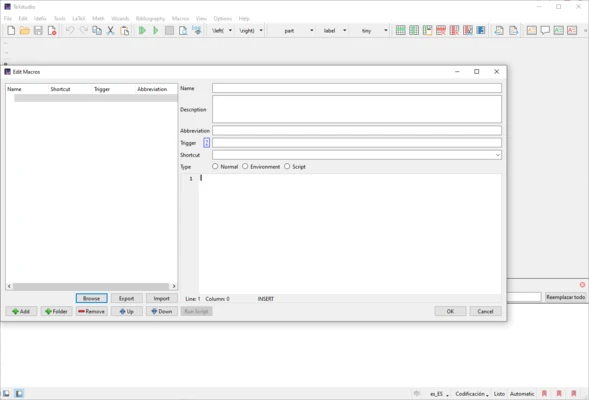Remove a table column with the red column icon
The width and height of the screenshot is (589, 400).
(454, 30)
